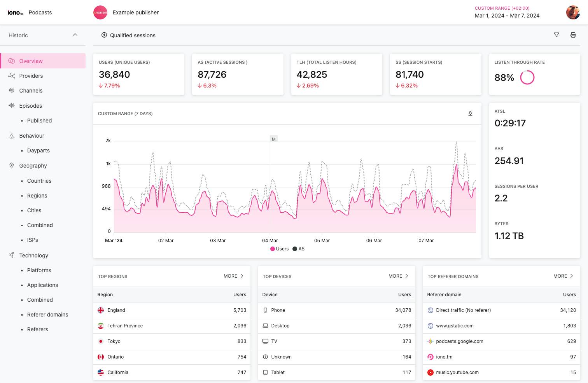
Task: Click the M marker on the chart
Action: coord(274,139)
